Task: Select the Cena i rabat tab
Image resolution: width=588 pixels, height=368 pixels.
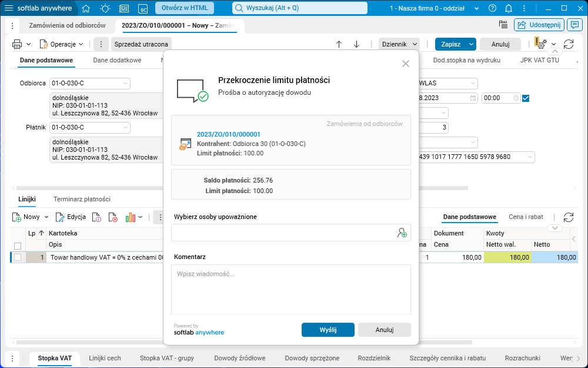Action: tap(526, 217)
